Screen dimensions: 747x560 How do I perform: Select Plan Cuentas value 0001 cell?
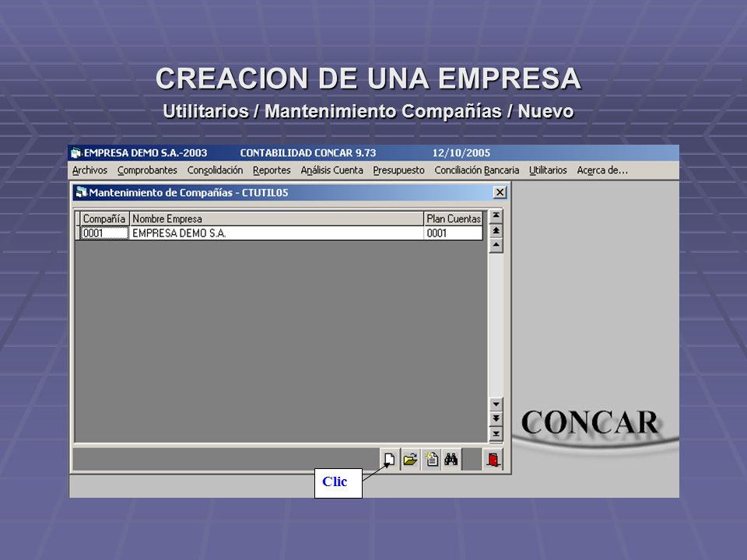click(x=453, y=233)
